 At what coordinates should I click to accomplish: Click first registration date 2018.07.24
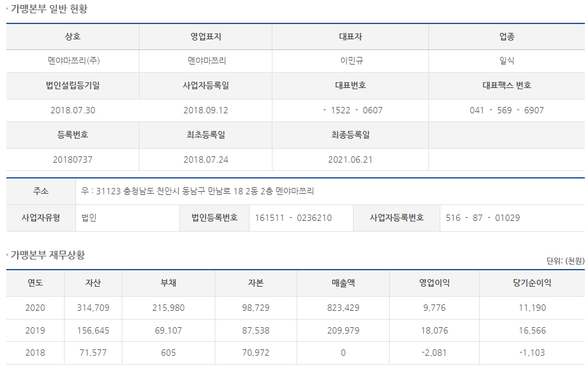tap(205, 159)
